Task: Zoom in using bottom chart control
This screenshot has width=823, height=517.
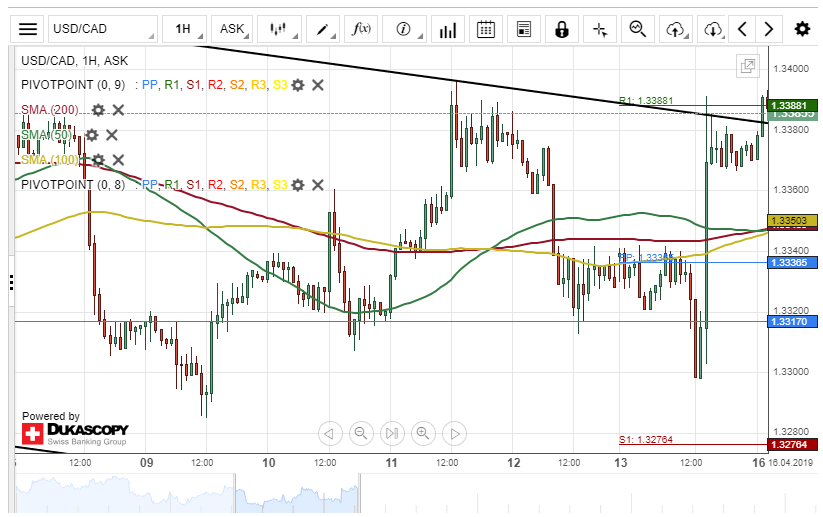Action: pyautogui.click(x=423, y=433)
